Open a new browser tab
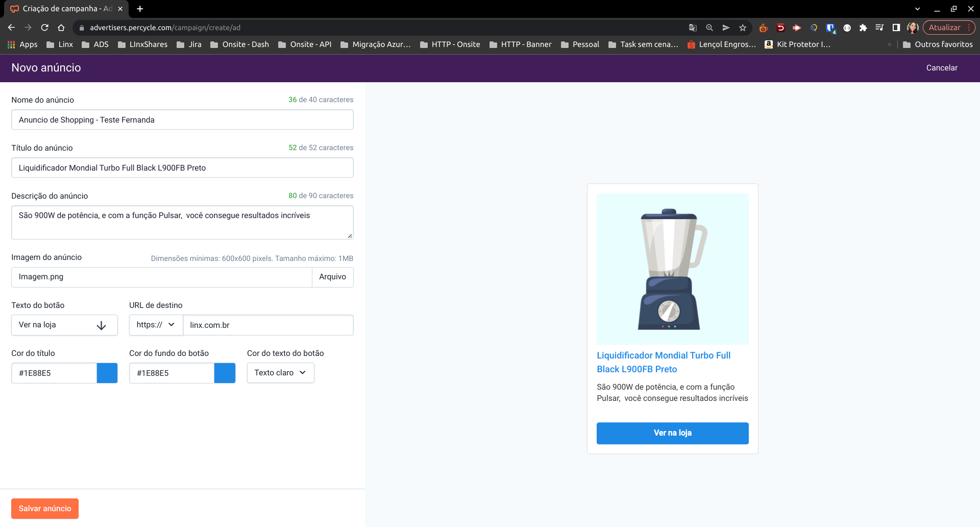The width and height of the screenshot is (980, 527). pyautogui.click(x=140, y=9)
